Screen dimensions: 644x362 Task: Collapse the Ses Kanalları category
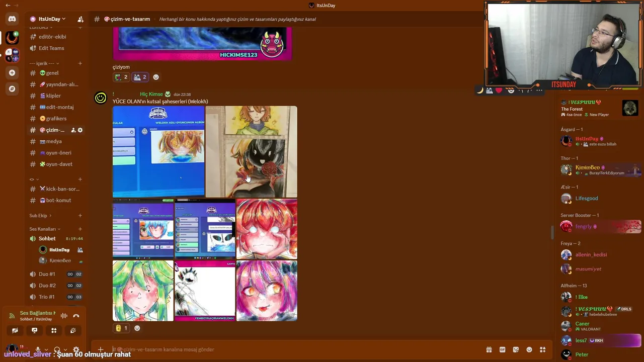coord(45,229)
